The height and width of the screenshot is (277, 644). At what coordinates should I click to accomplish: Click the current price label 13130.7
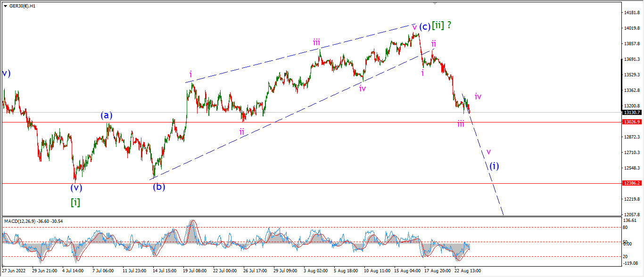tap(631, 113)
